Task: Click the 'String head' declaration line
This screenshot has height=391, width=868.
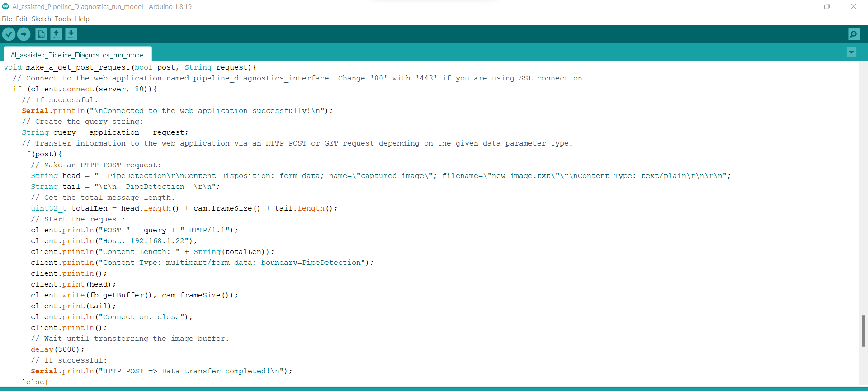Action: tap(381, 176)
